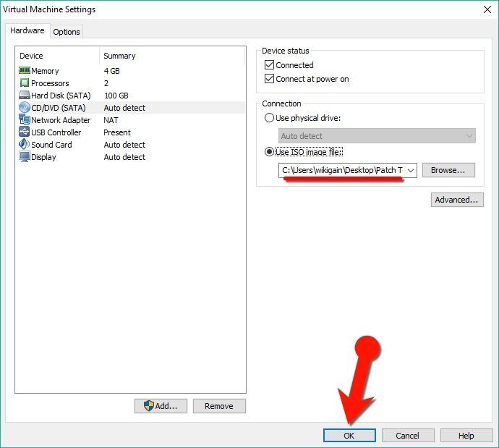The image size is (499, 448).
Task: Click the Remove device button
Action: (x=219, y=406)
